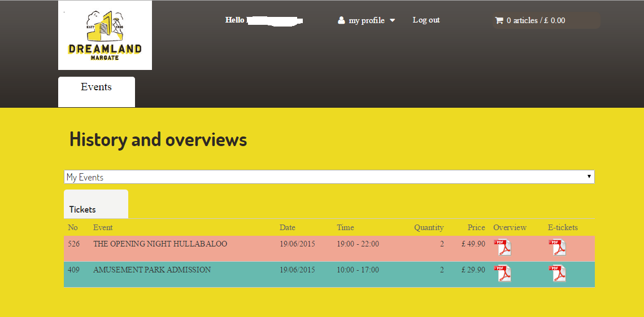Click the user profile person icon
The image size is (644, 317).
[x=341, y=20]
